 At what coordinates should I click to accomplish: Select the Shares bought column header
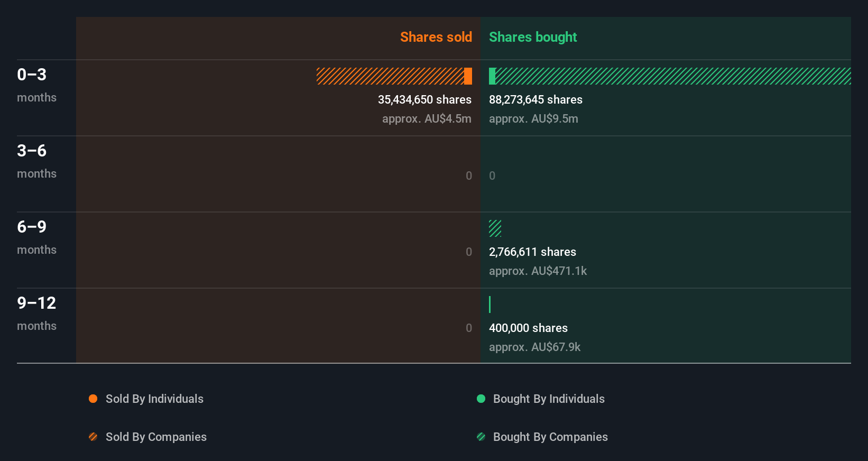[532, 37]
